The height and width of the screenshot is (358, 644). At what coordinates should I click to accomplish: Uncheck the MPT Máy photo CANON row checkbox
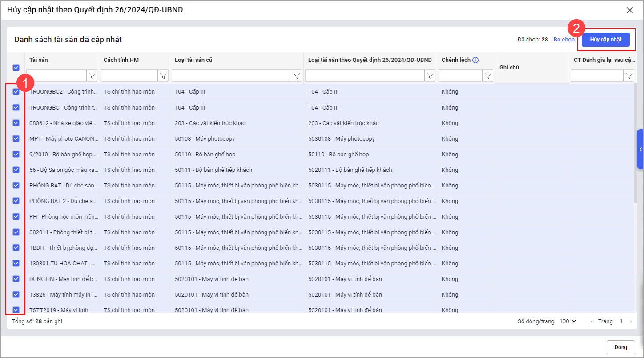16,138
